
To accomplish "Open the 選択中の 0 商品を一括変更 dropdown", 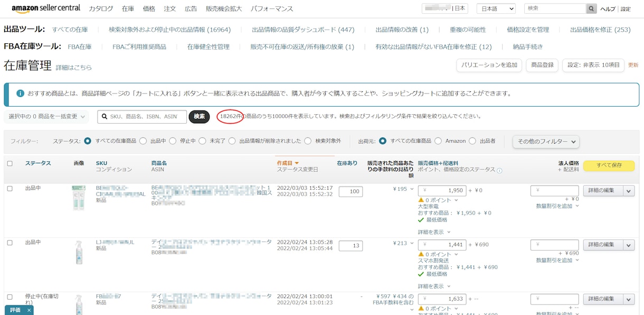I will [48, 116].
